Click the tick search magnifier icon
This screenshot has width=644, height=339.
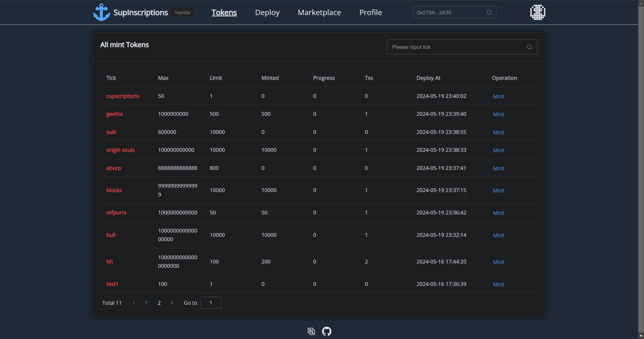pyautogui.click(x=529, y=47)
